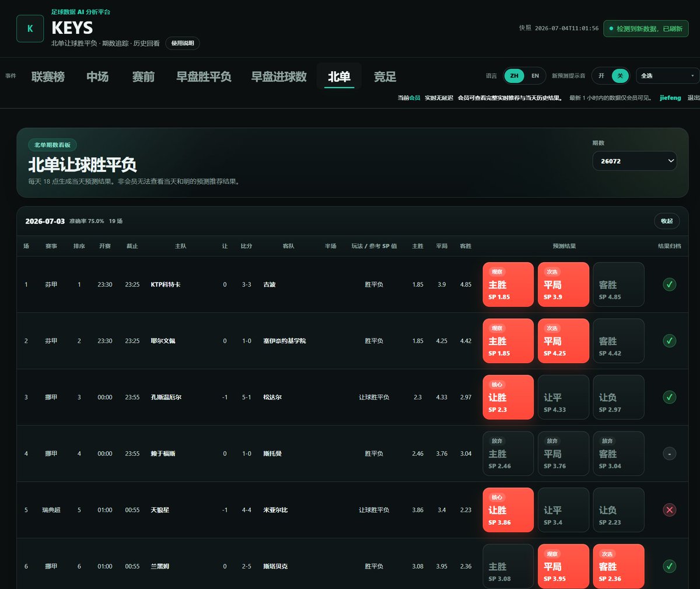Turn new prediction sound on (开)

(601, 76)
